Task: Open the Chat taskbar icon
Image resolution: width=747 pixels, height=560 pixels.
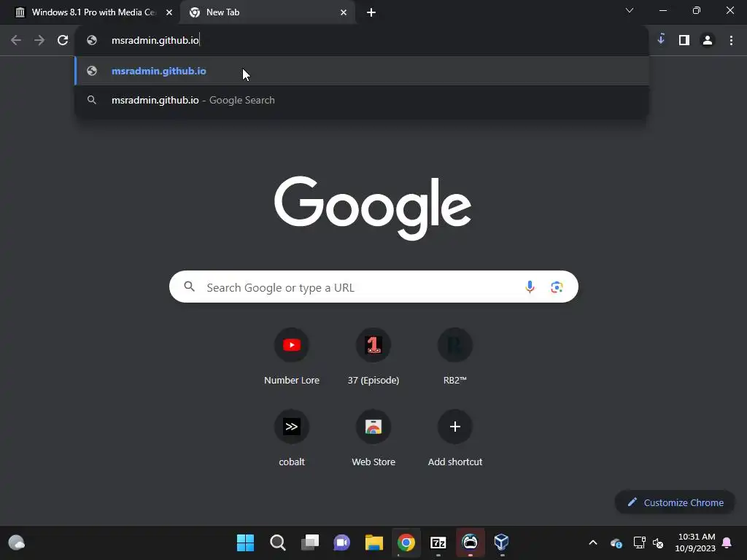Action: pos(341,542)
